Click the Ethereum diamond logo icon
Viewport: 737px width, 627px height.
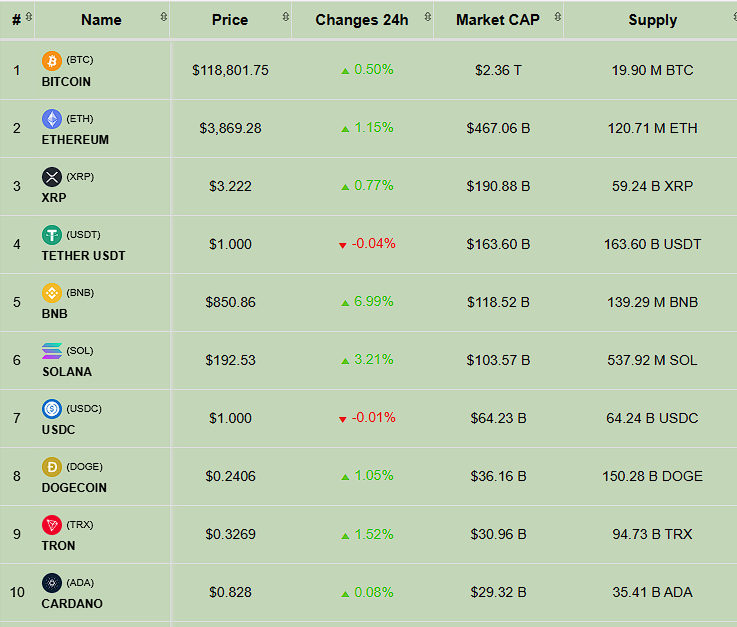(52, 119)
